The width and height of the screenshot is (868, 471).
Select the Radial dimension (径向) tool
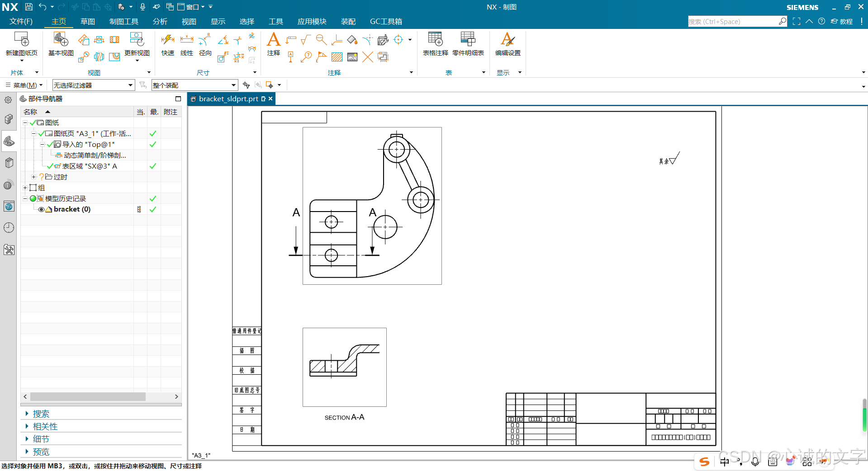click(205, 39)
